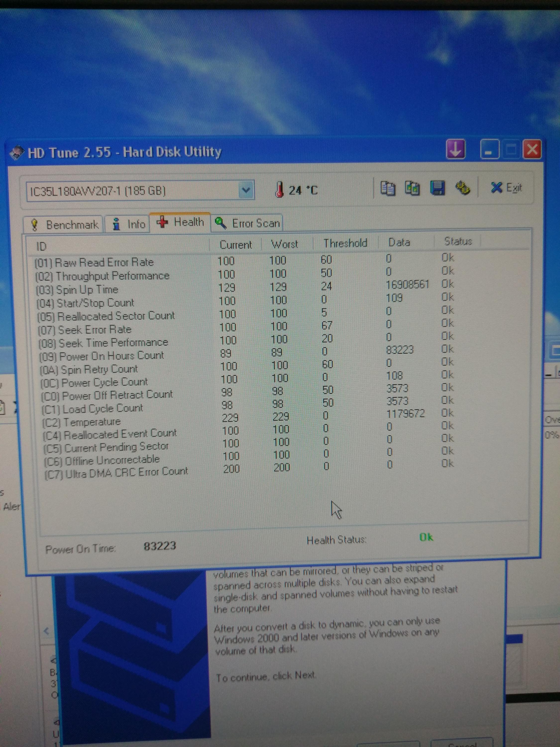
Task: Select the Health tab
Action: pos(180,222)
